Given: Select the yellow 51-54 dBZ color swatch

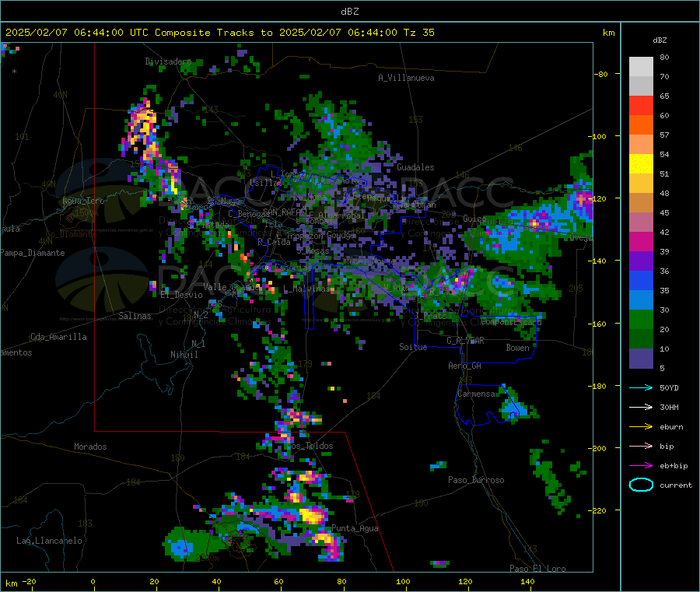Looking at the screenshot, I should coord(641,164).
